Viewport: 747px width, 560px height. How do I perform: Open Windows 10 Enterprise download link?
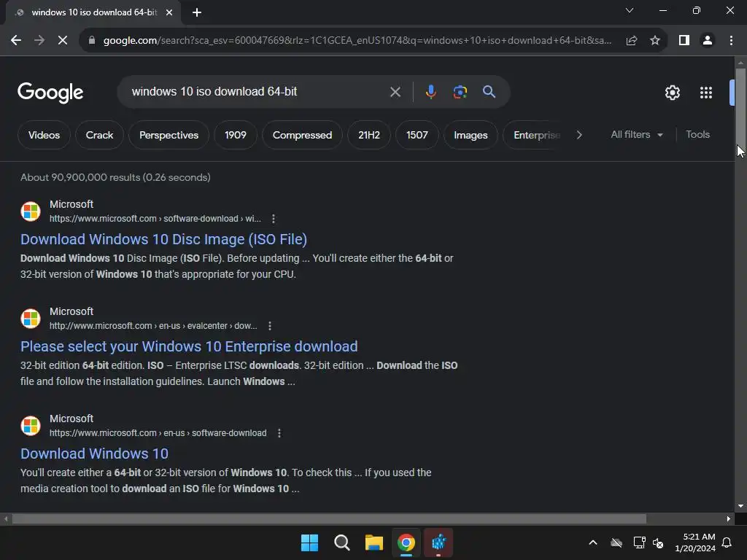coord(189,346)
